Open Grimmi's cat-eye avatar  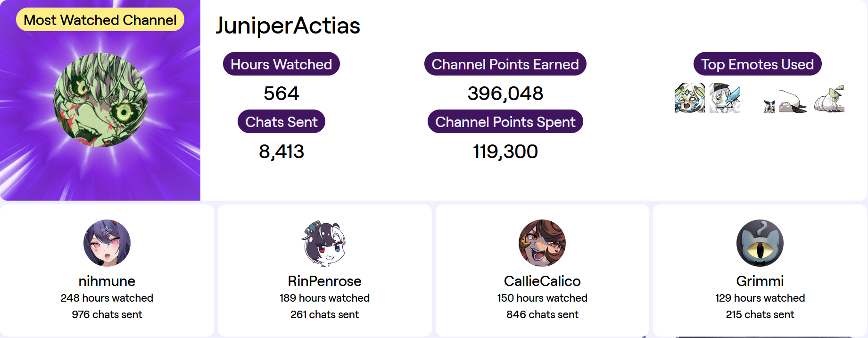pyautogui.click(x=760, y=243)
